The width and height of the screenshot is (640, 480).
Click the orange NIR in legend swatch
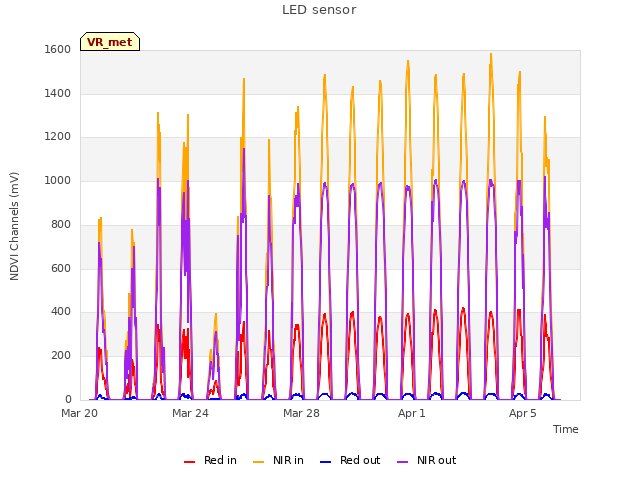tap(258, 462)
